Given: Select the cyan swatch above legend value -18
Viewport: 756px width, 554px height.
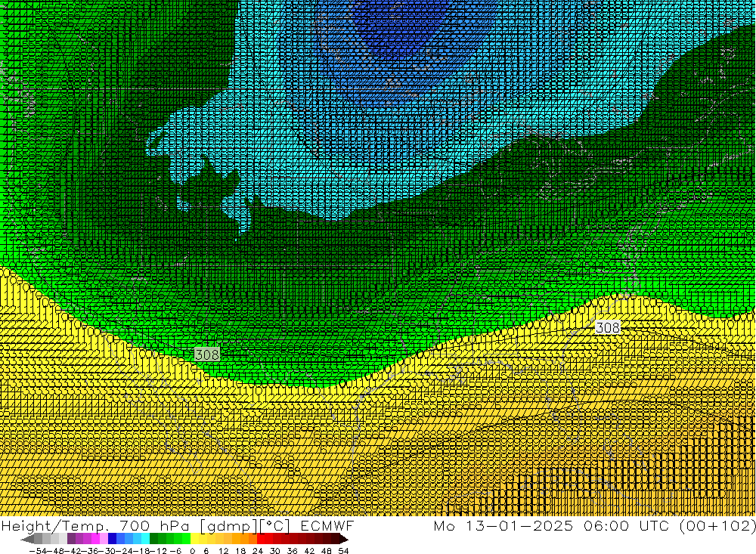Looking at the screenshot, I should tap(145, 540).
